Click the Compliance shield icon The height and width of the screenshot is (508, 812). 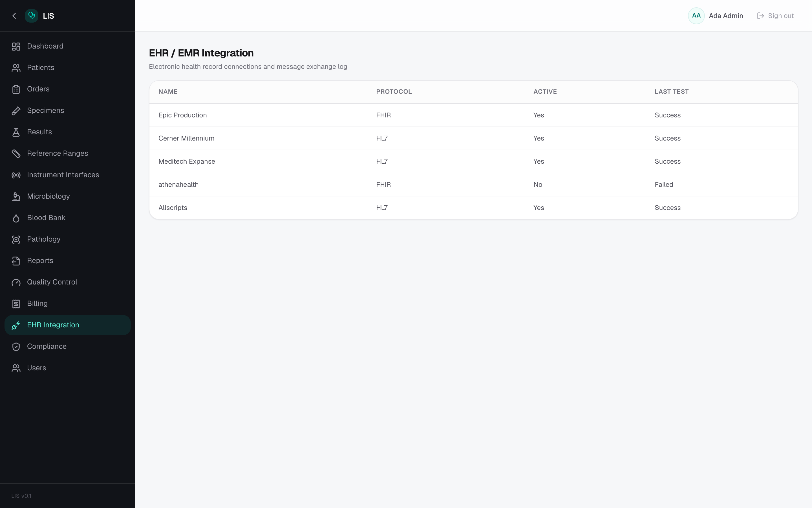16,347
